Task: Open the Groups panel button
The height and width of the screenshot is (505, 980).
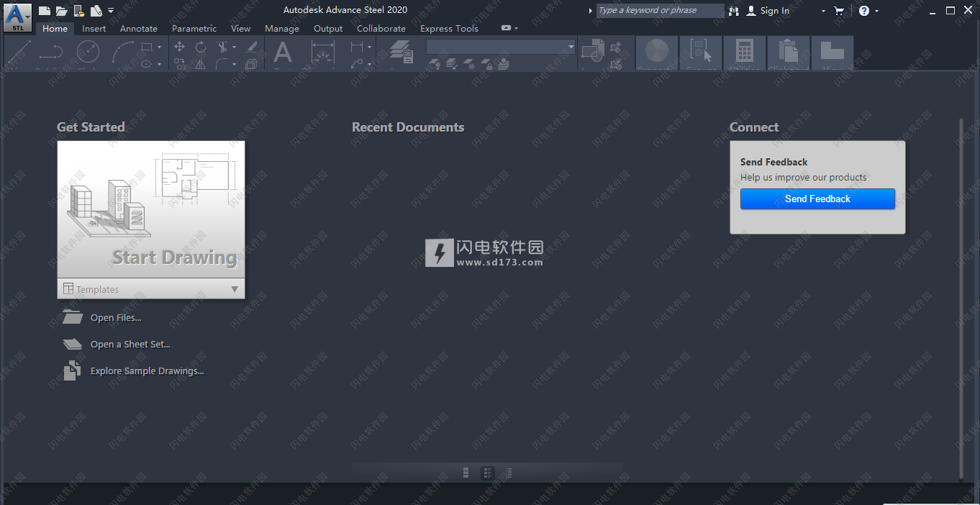Action: pyautogui.click(x=701, y=53)
